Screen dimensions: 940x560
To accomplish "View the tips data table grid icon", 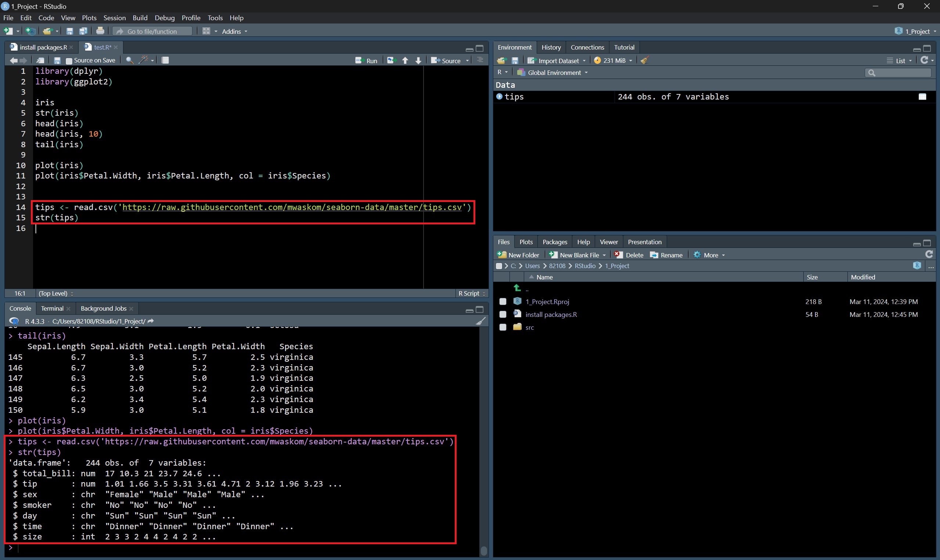I will coord(922,97).
